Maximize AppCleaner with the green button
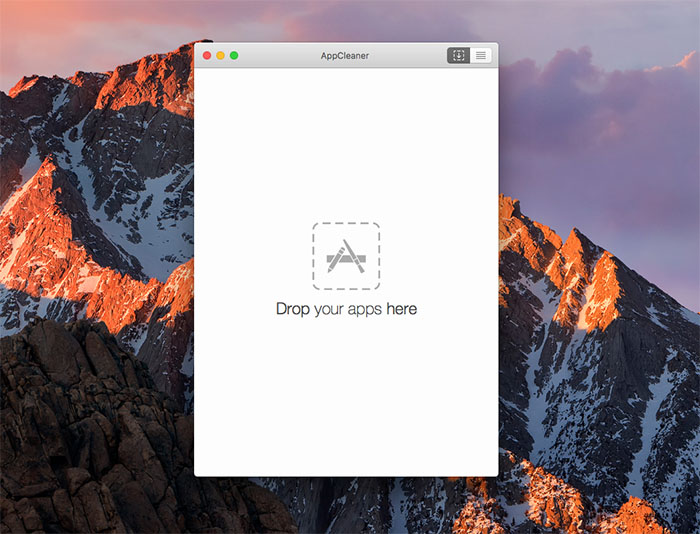The height and width of the screenshot is (534, 700). pyautogui.click(x=234, y=55)
